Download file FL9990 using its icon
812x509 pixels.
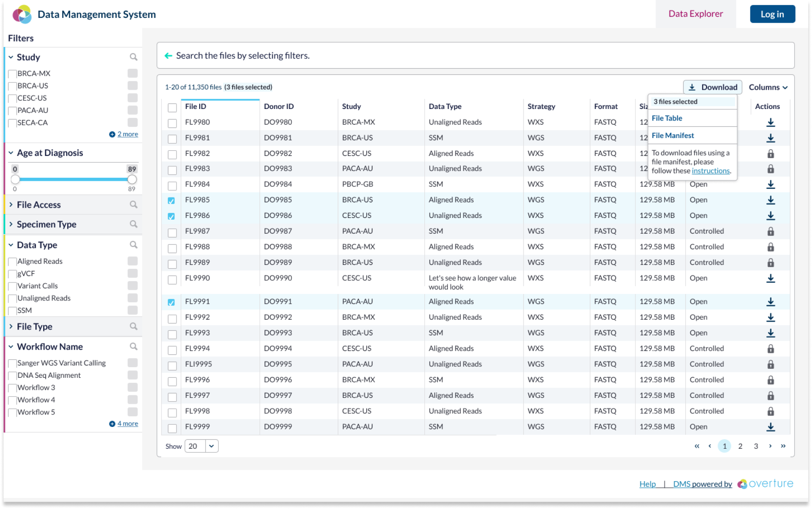(770, 278)
